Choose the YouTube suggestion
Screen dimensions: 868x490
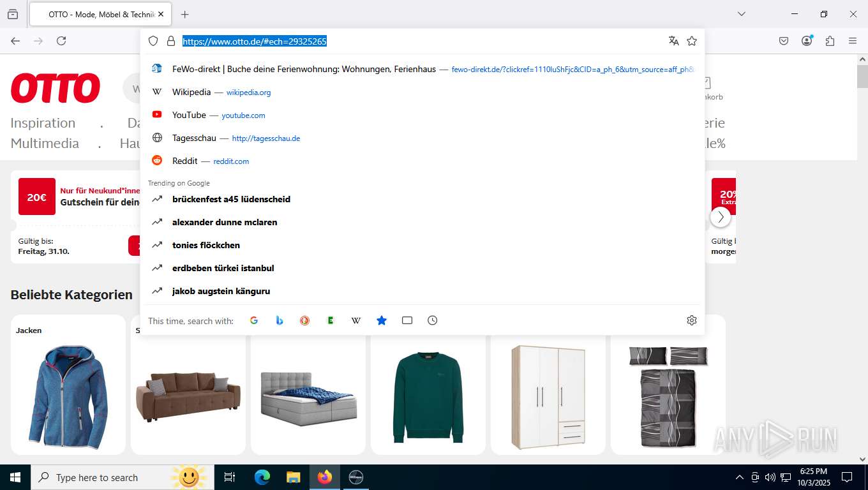point(423,115)
